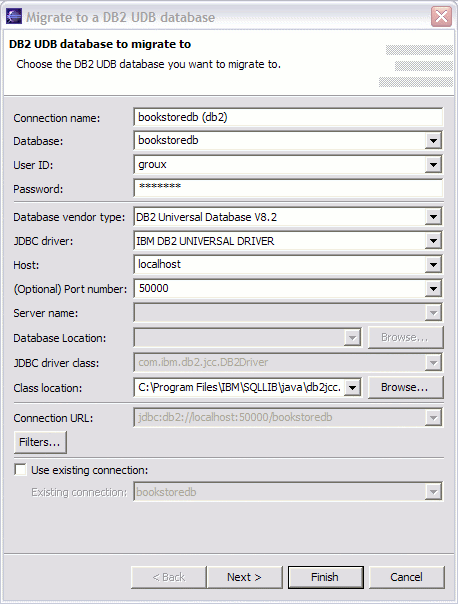Expand the Database dropdown arrow

[x=433, y=141]
